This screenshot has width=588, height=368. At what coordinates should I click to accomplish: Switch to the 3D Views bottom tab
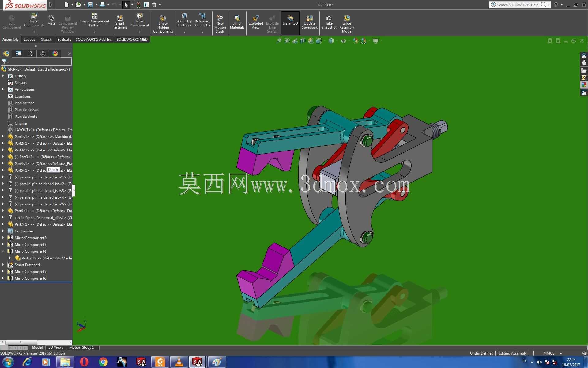point(56,347)
